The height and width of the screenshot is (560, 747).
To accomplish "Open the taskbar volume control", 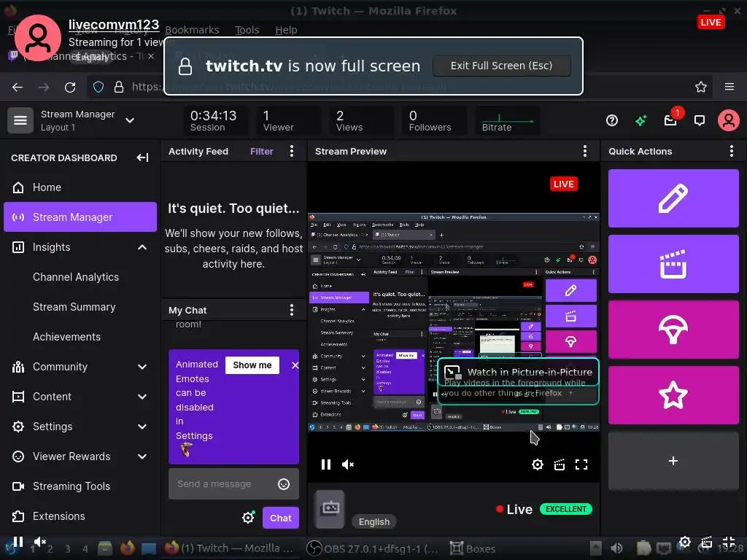I will pyautogui.click(x=616, y=548).
